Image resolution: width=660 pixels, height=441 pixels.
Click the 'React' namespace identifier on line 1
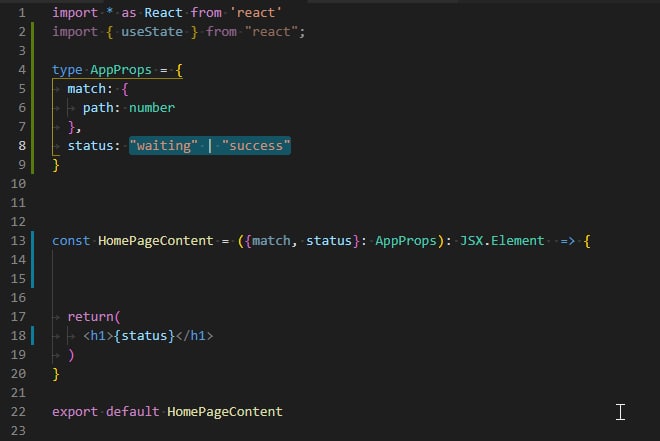(163, 13)
